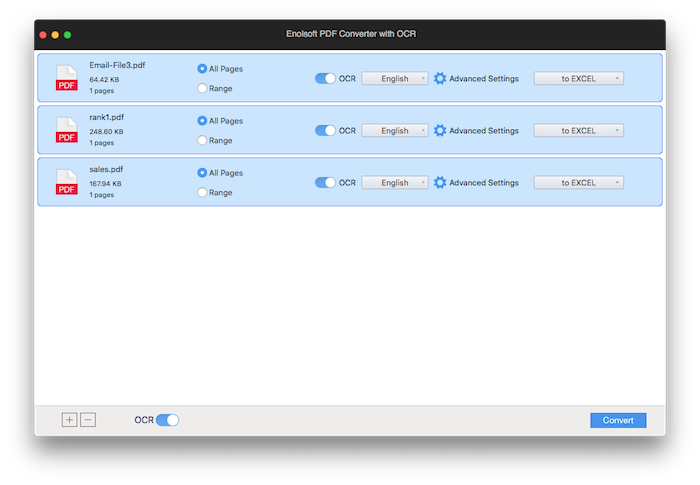
Task: Open the 'to EXCEL' format dropdown for sales.pdf
Action: (x=579, y=183)
